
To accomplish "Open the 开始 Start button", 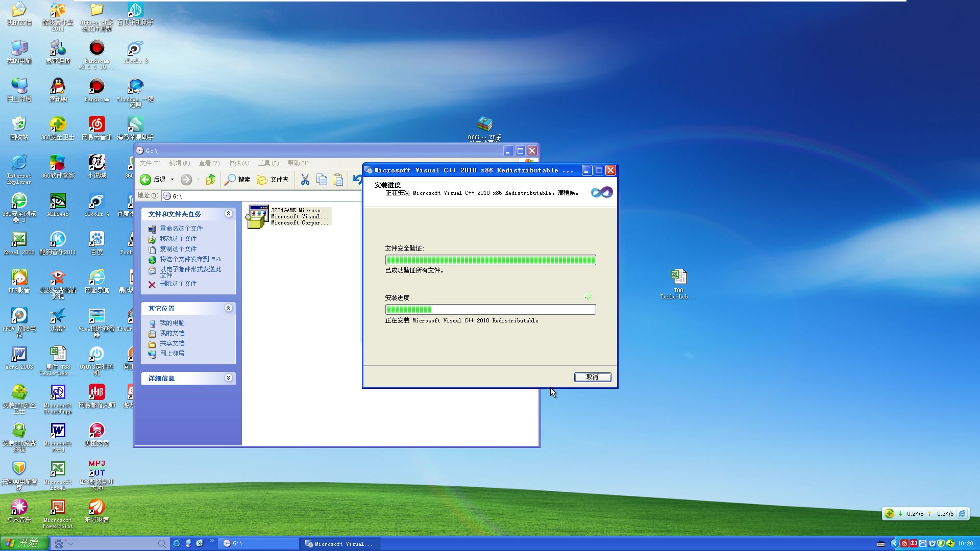I will click(x=24, y=543).
